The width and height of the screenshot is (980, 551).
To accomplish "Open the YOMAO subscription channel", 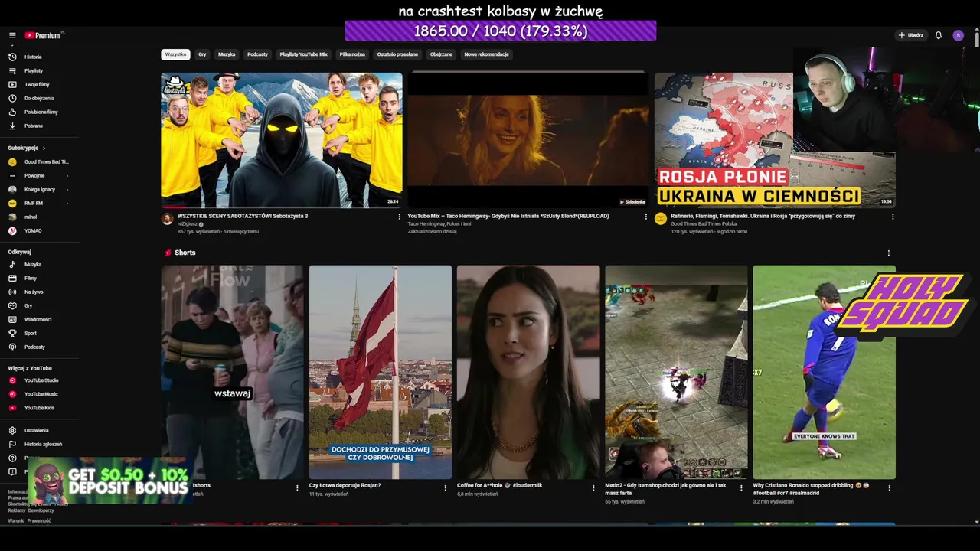I will tap(33, 230).
